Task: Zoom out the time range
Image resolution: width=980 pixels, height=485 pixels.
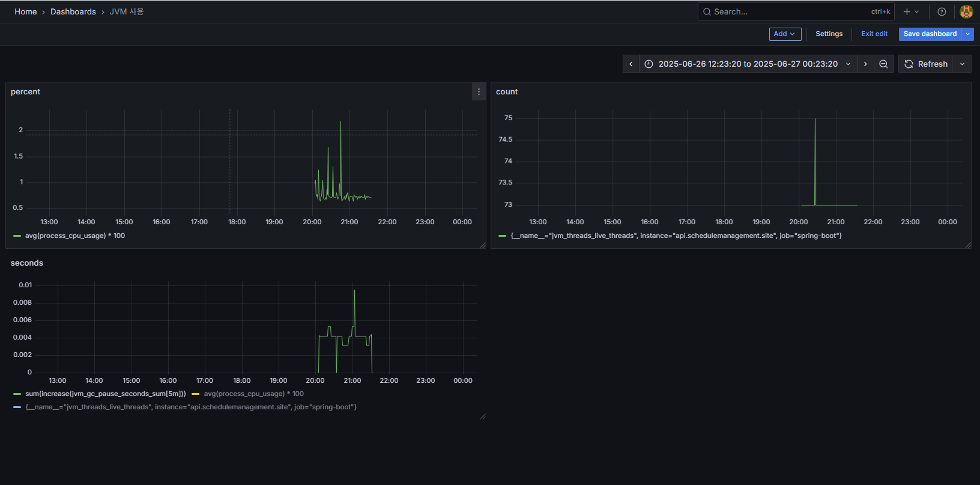Action: coord(883,64)
